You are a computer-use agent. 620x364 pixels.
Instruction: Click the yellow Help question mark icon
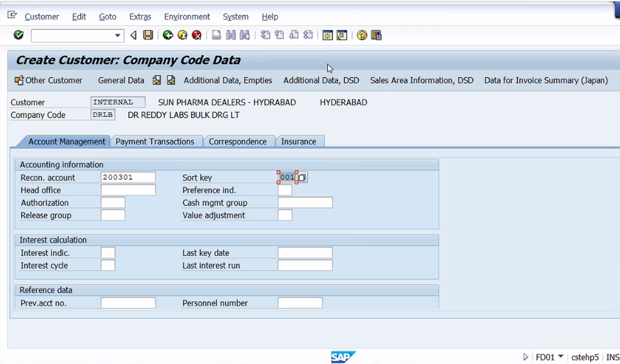tap(362, 35)
